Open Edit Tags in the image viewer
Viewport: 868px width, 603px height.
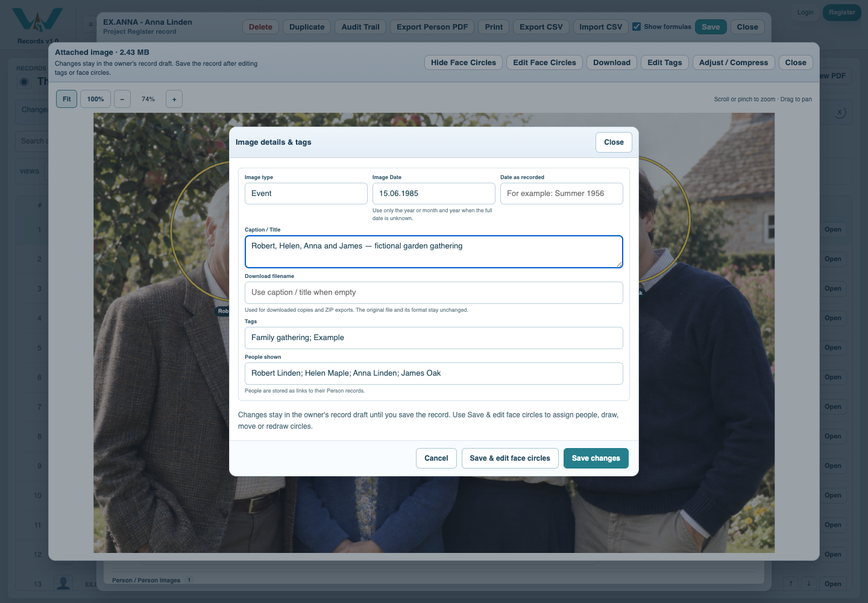pyautogui.click(x=665, y=63)
